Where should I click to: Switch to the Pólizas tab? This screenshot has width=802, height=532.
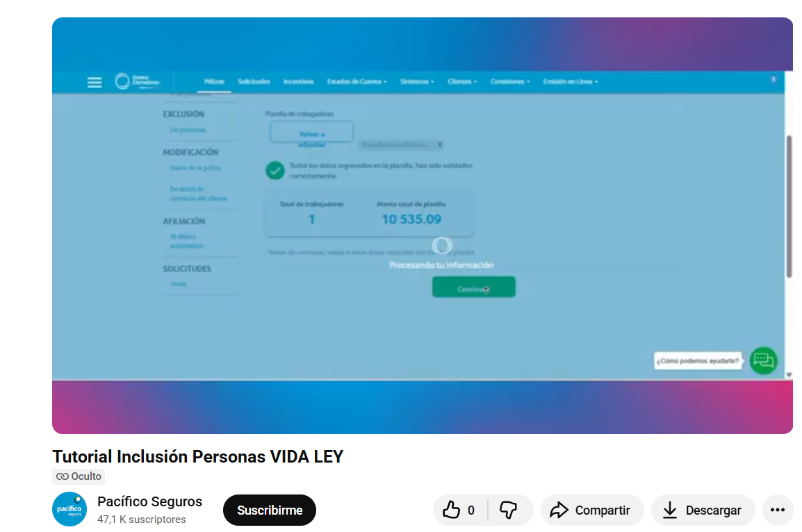pyautogui.click(x=214, y=82)
